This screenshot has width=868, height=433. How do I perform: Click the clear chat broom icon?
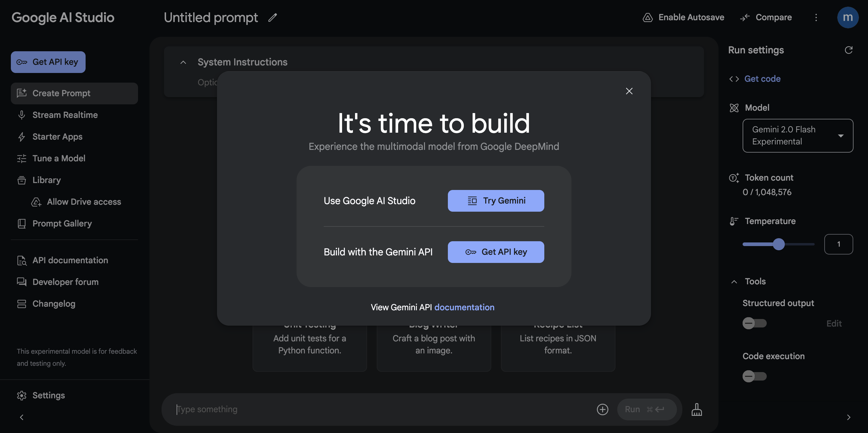697,409
